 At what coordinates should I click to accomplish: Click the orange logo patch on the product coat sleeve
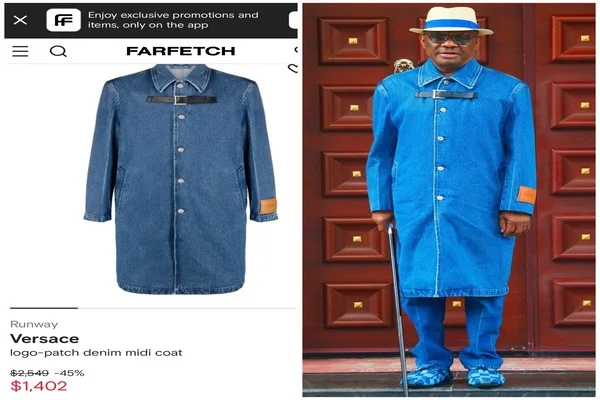click(268, 206)
